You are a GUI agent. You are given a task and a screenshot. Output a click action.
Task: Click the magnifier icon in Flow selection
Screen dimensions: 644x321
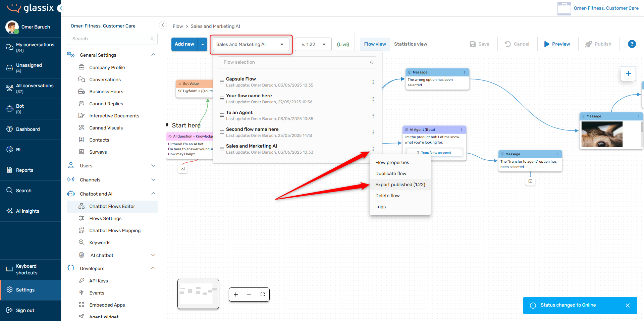point(371,62)
